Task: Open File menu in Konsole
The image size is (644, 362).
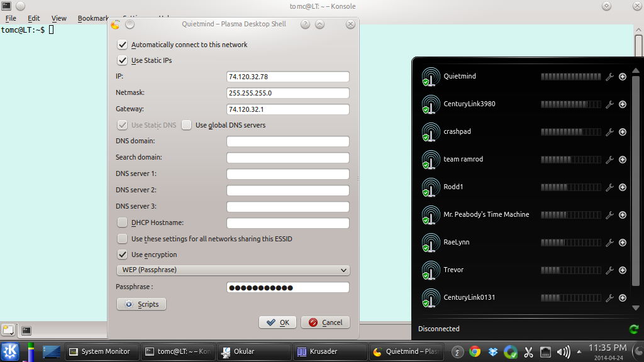Action: (11, 19)
